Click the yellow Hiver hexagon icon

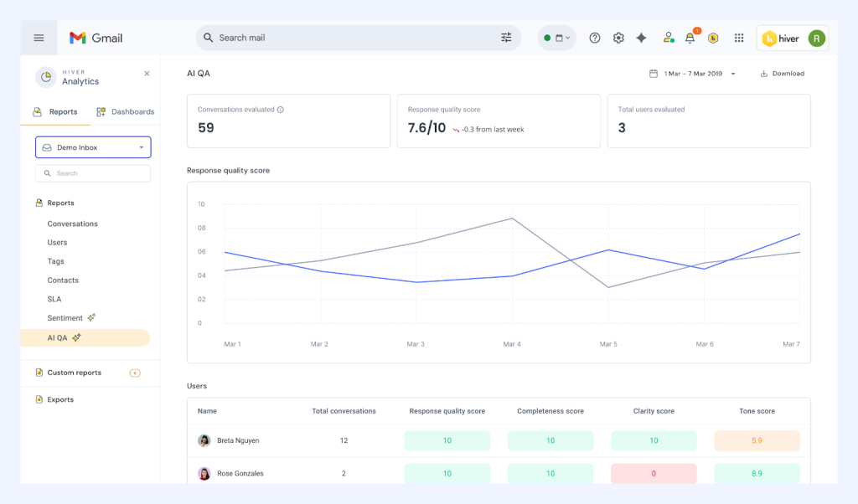point(713,38)
